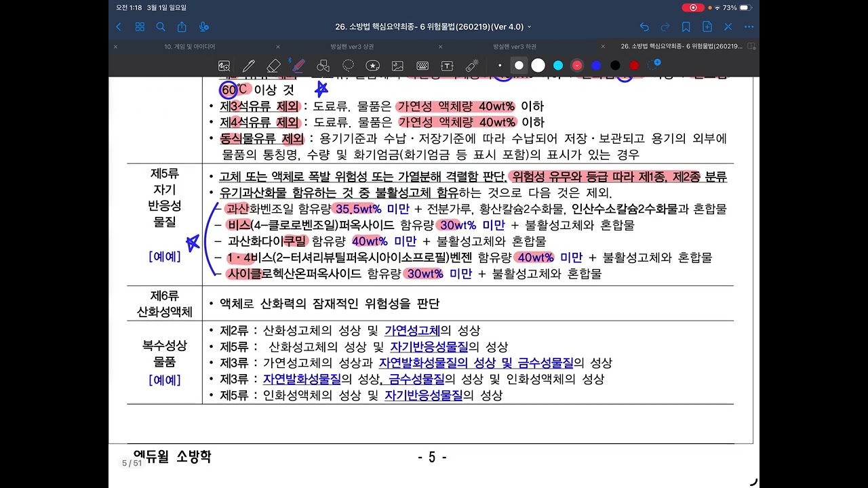Choose the medium stroke thickness
The height and width of the screenshot is (488, 868).
(519, 66)
